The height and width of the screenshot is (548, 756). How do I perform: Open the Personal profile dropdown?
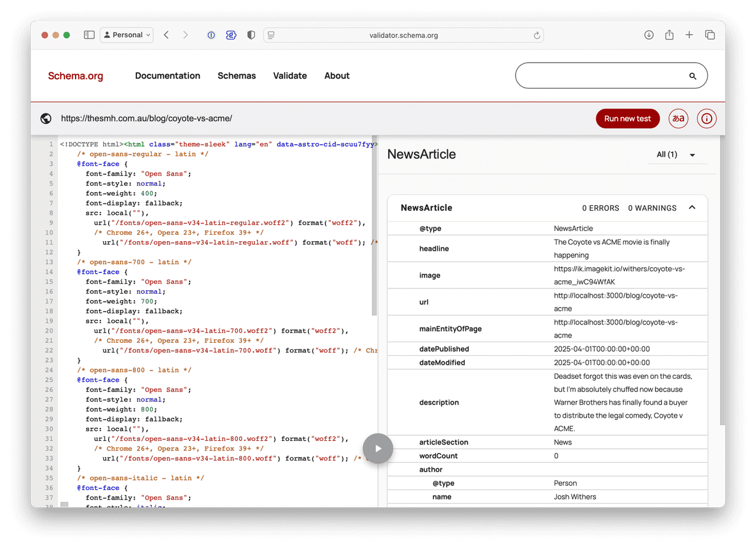(126, 35)
